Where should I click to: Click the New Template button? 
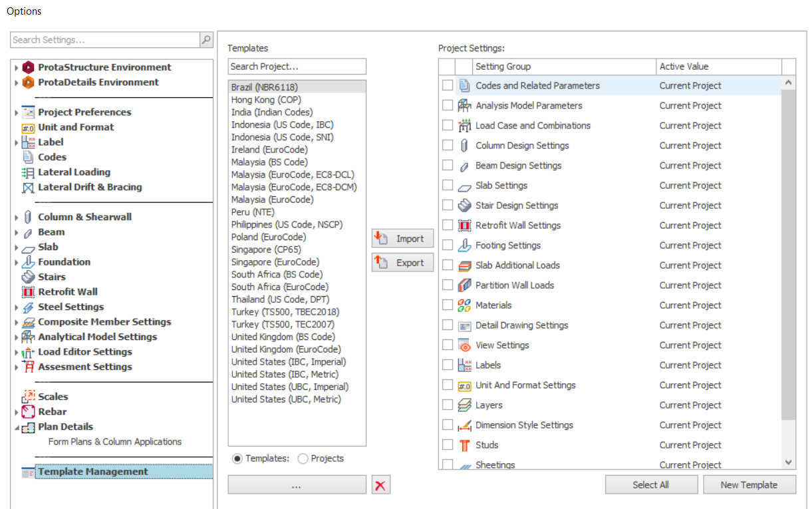(x=749, y=485)
